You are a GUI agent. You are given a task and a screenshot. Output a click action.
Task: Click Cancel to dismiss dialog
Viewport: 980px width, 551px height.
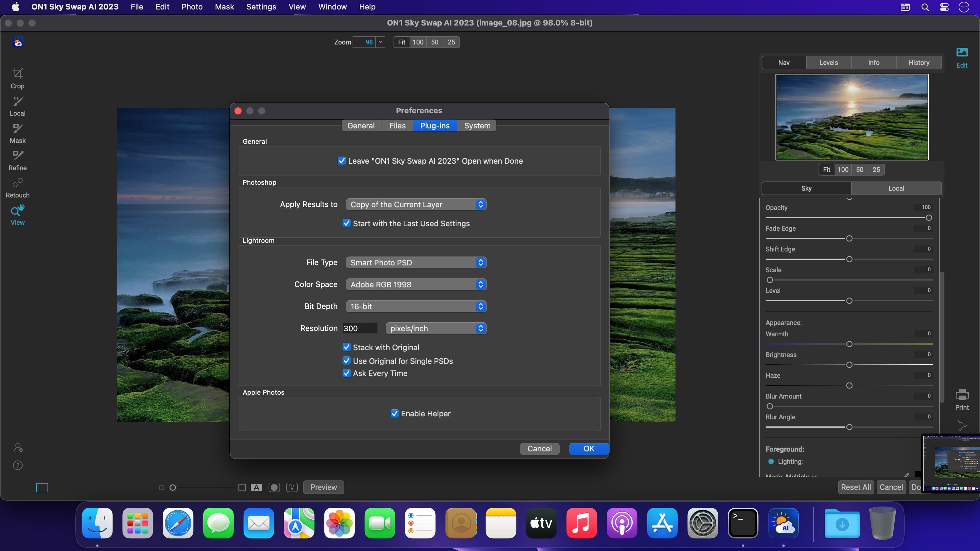tap(539, 449)
